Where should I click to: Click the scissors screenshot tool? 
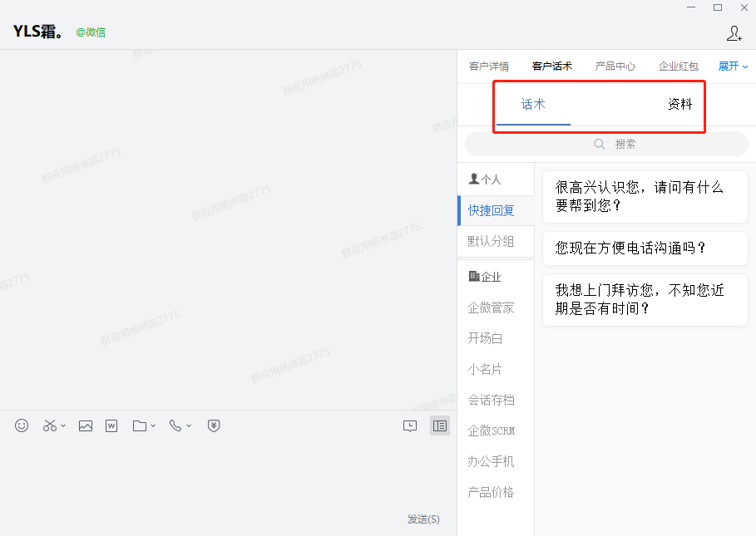pos(50,425)
